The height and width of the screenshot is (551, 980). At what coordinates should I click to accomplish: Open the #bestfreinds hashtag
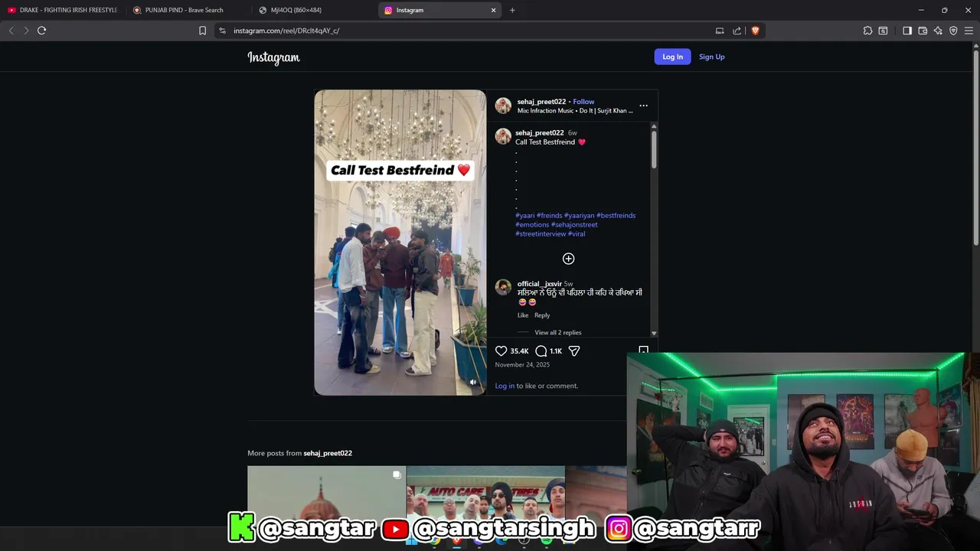[616, 216]
